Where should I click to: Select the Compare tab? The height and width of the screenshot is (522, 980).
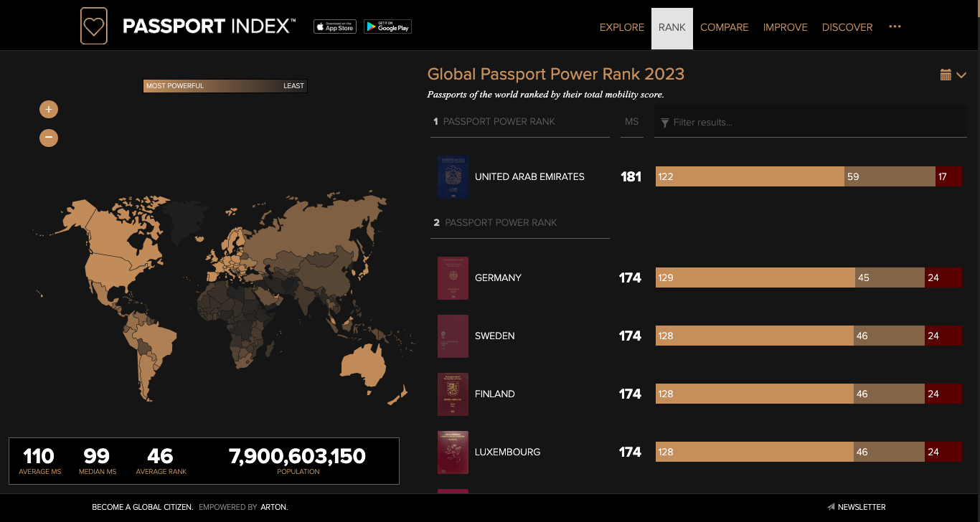coord(724,27)
